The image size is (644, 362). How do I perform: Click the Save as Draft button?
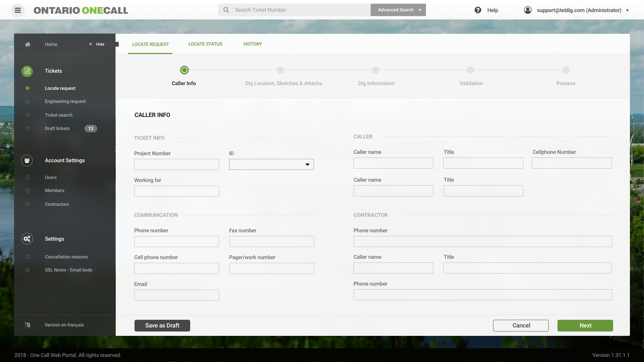point(162,325)
